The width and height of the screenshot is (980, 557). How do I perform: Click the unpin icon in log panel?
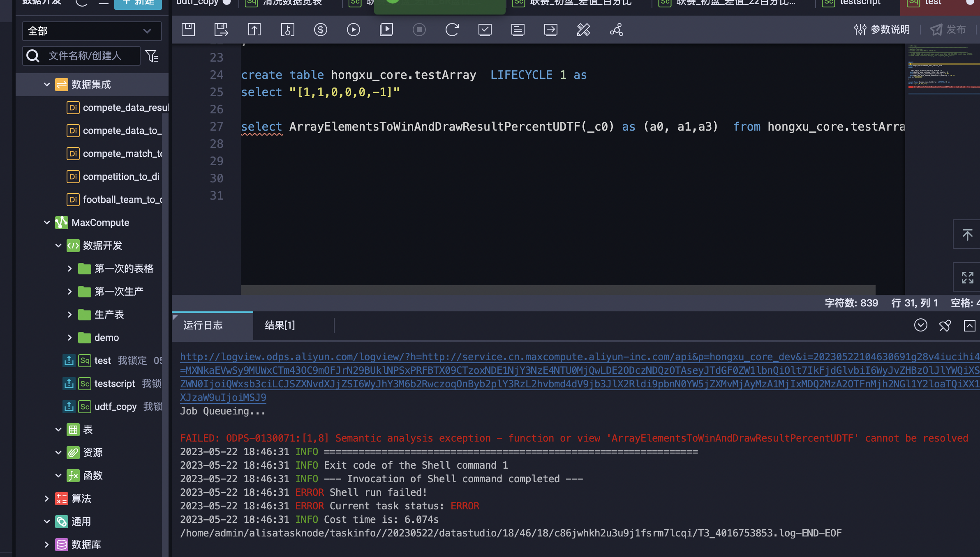point(945,326)
